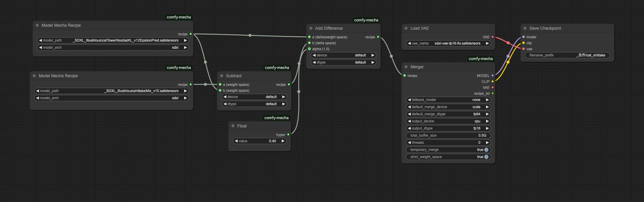Select the Load VAE node title text

point(419,28)
